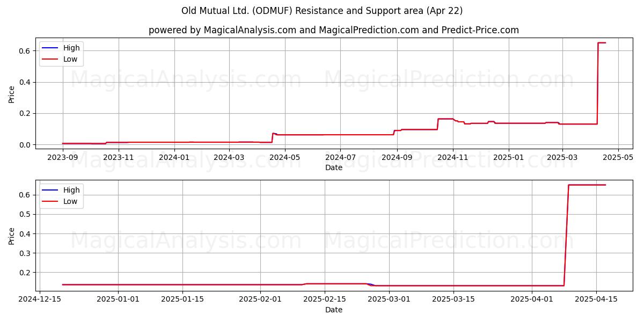Click the '2025-02-01' tick label

click(260, 299)
